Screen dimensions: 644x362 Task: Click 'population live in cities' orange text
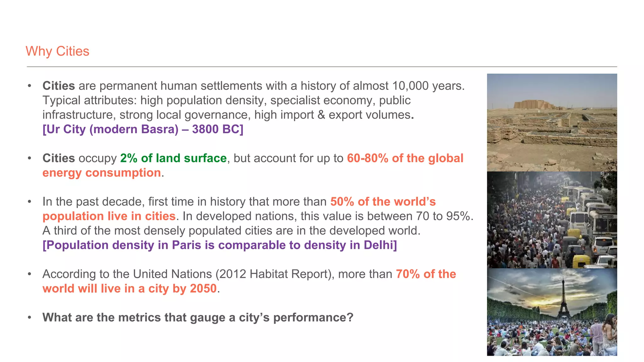109,216
